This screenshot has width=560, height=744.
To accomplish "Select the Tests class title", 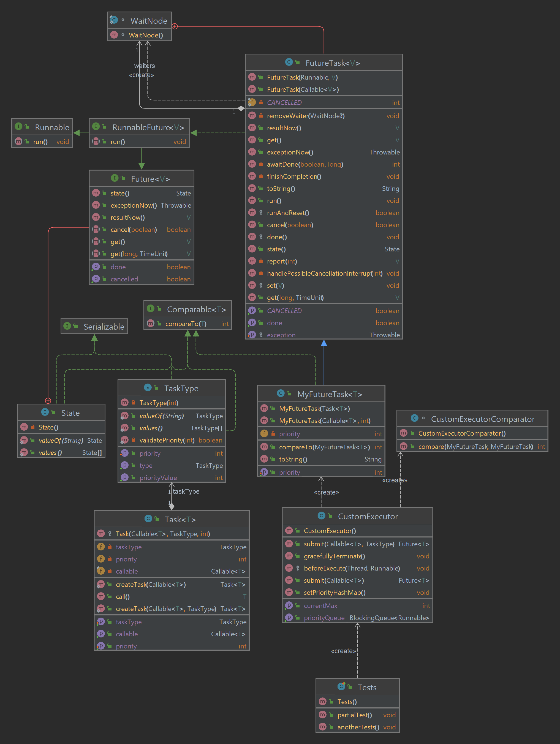I will pos(367,687).
